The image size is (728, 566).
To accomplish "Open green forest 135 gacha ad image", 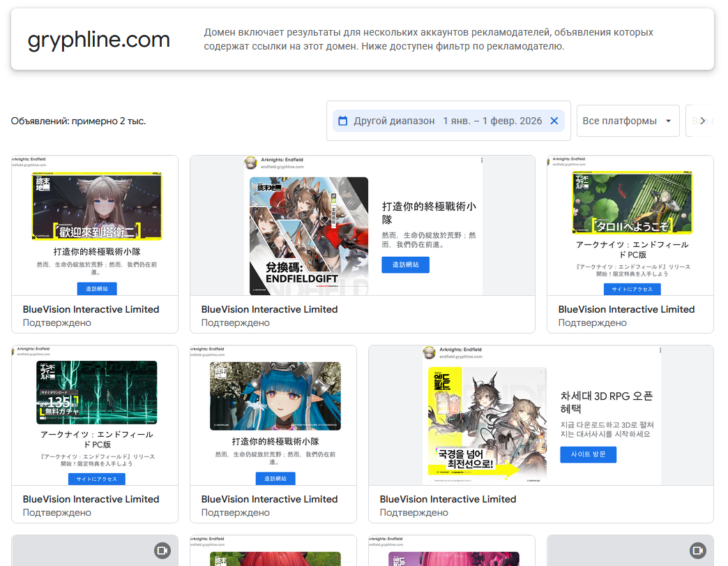I will pyautogui.click(x=96, y=392).
